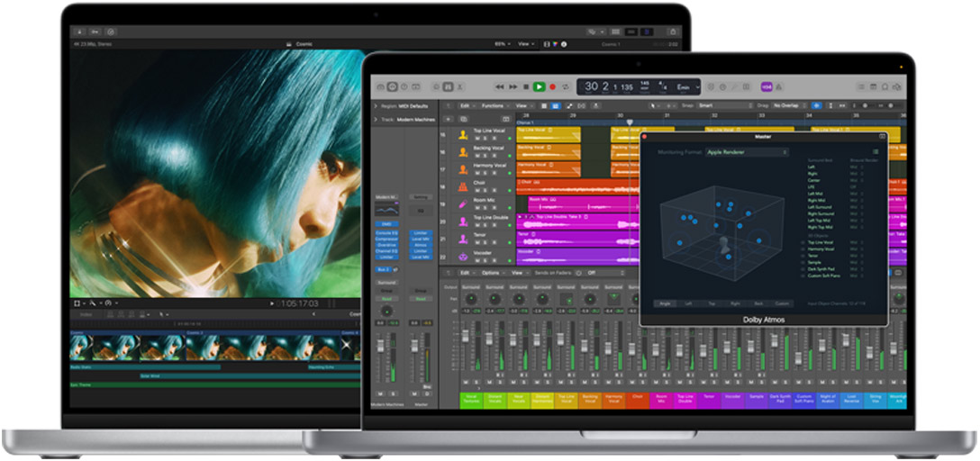Click the purple 1234 count-in icon

767,86
